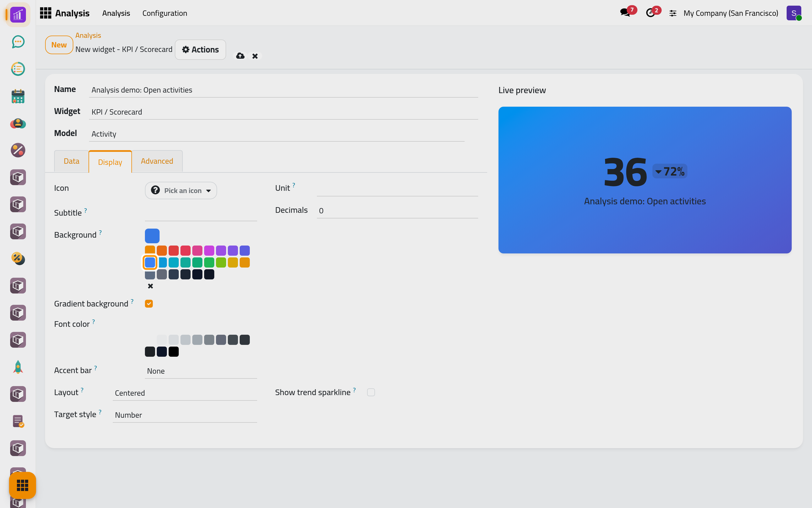Enable the Show trend sparkline checkbox
Screen dimensions: 812x508
[371, 392]
